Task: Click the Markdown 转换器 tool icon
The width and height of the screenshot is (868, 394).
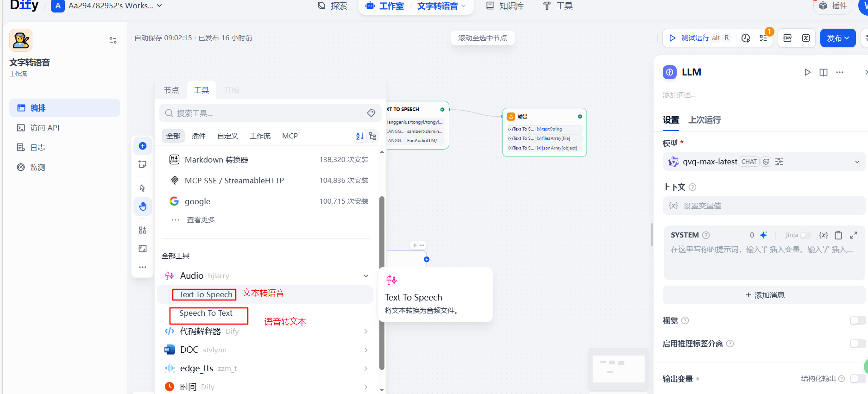Action: pos(174,160)
